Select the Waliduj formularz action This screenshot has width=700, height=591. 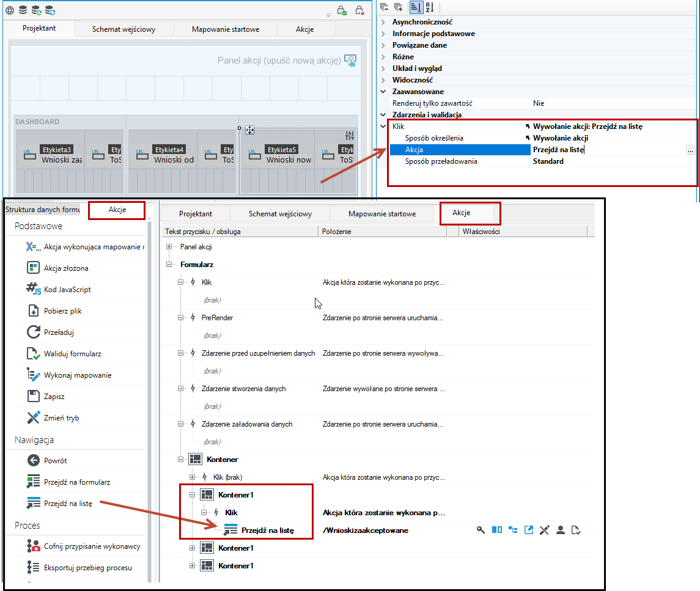click(72, 353)
